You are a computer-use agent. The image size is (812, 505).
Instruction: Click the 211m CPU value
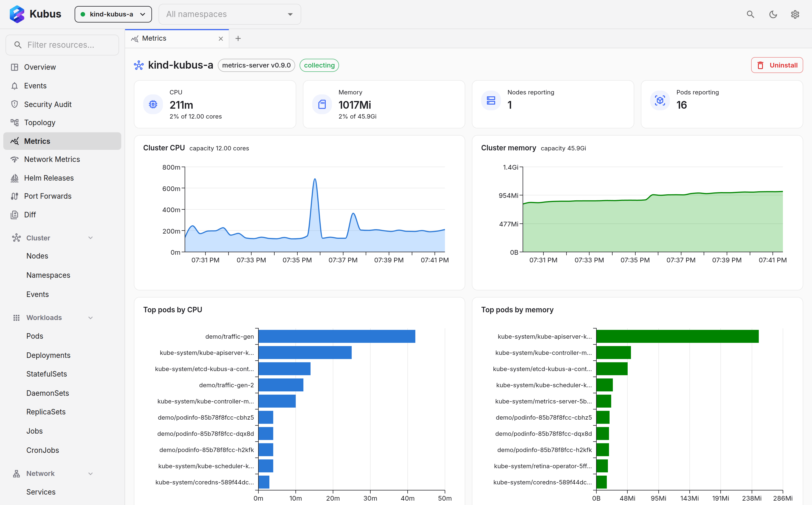181,105
